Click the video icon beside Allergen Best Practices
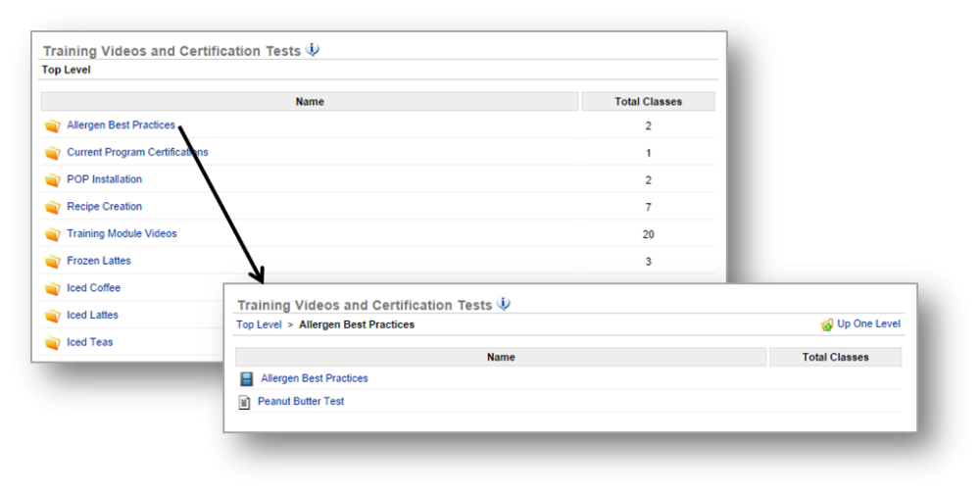The height and width of the screenshot is (495, 980). point(246,378)
